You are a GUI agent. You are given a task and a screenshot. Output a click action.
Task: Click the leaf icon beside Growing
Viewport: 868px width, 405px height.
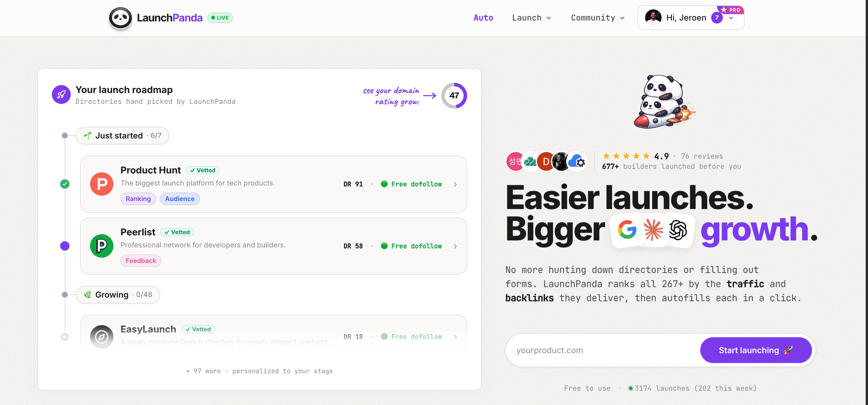[88, 294]
